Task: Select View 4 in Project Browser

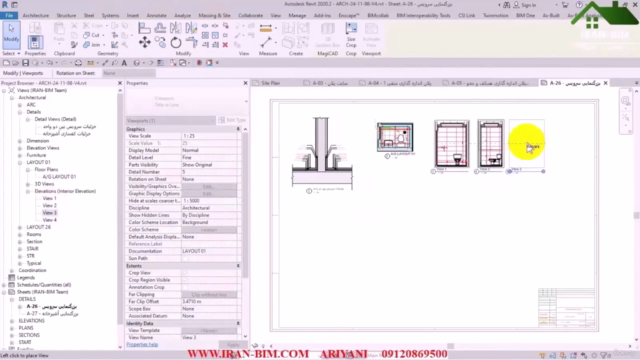Action: (49, 220)
